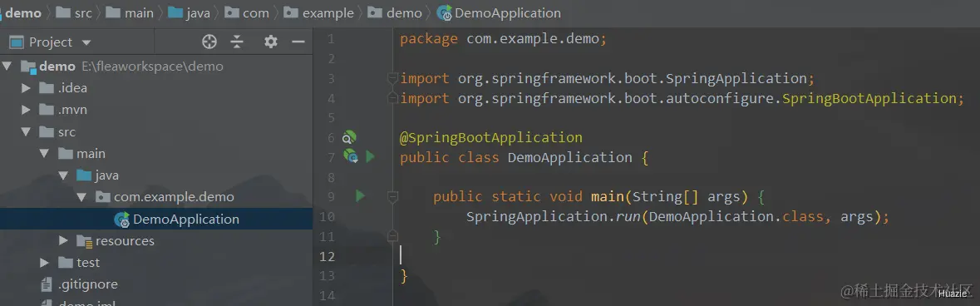Click the Project view window icon
Viewport: 980px width, 306px height.
point(16,42)
